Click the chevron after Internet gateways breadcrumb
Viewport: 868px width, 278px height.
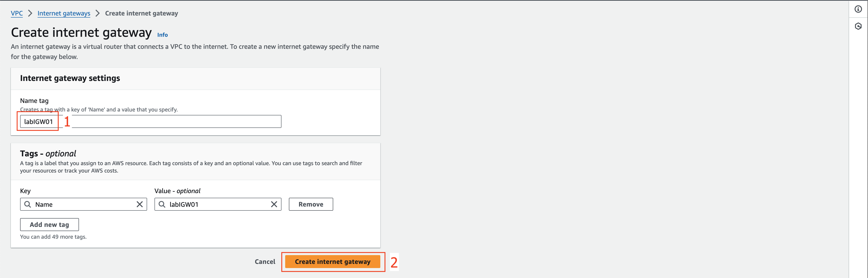pos(98,13)
